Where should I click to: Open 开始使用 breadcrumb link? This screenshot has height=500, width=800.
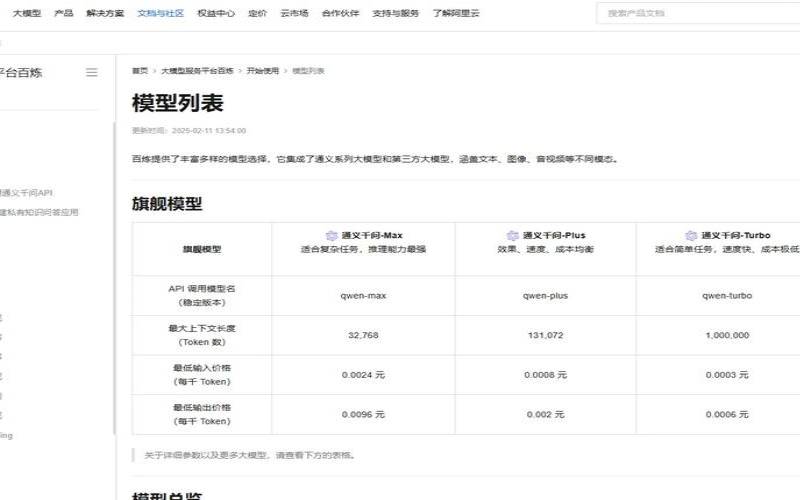[x=263, y=70]
